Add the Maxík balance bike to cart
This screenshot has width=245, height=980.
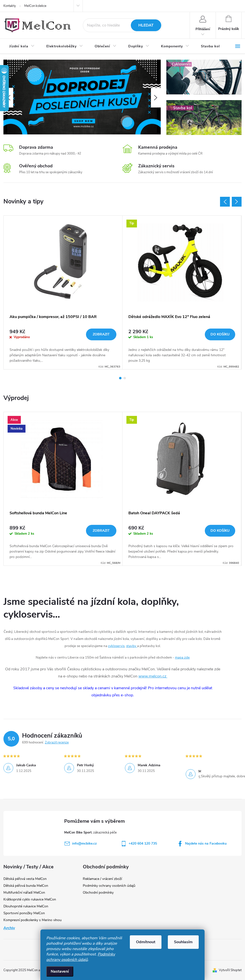click(x=220, y=334)
